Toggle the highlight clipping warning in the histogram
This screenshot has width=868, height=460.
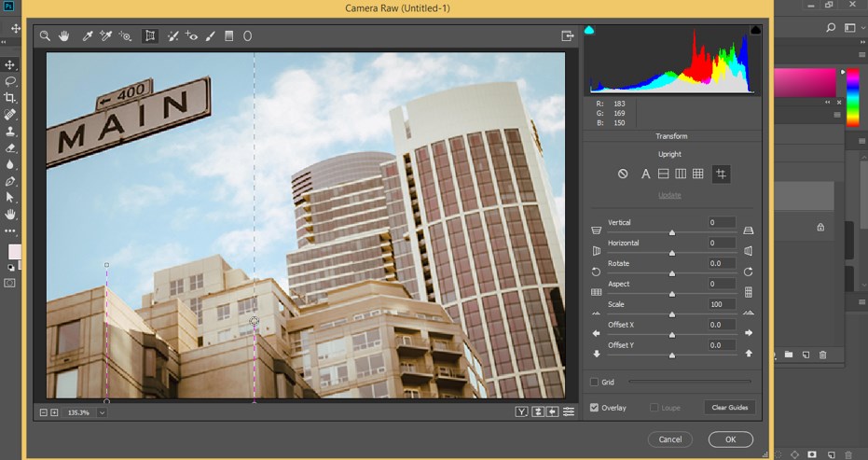click(x=755, y=31)
